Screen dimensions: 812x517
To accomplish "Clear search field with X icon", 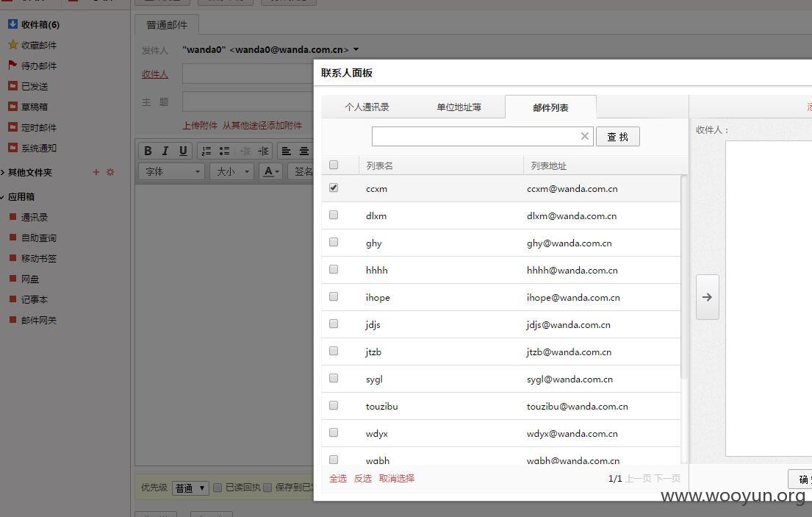I will pyautogui.click(x=585, y=136).
